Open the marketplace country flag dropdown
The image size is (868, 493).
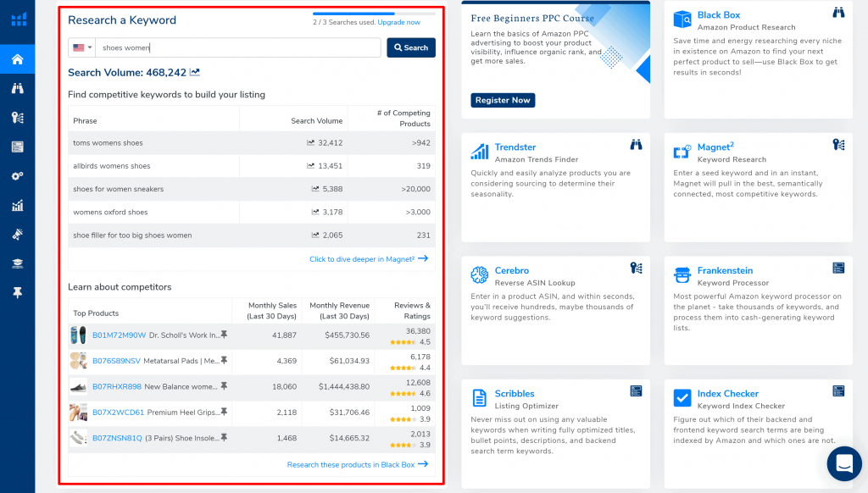point(82,47)
